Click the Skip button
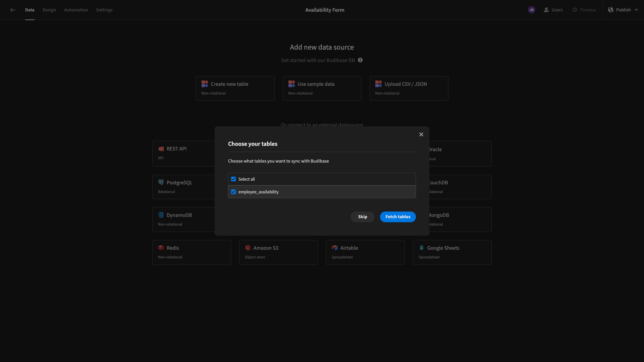The width and height of the screenshot is (644, 362). click(363, 217)
